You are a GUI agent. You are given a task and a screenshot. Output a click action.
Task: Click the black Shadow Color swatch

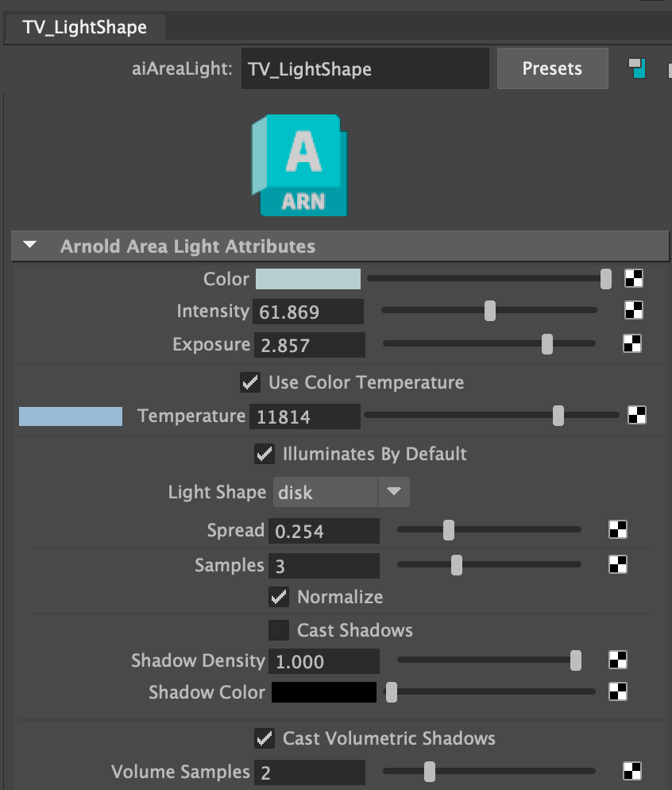pyautogui.click(x=324, y=691)
